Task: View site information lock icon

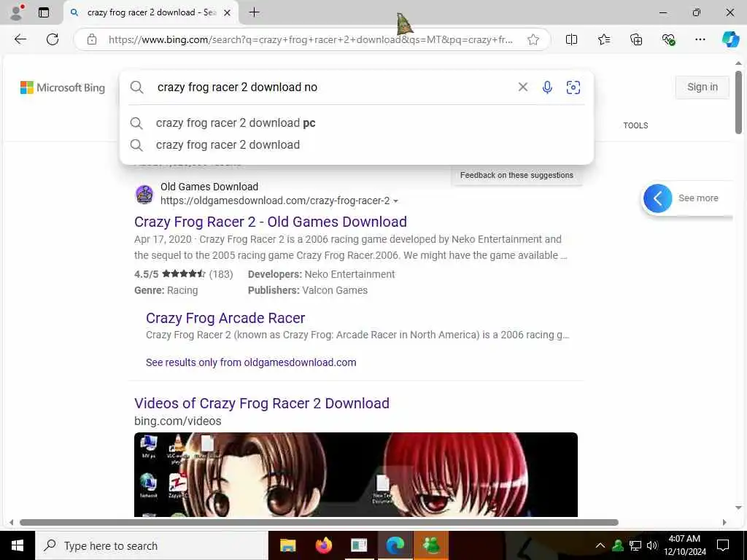Action: click(92, 39)
